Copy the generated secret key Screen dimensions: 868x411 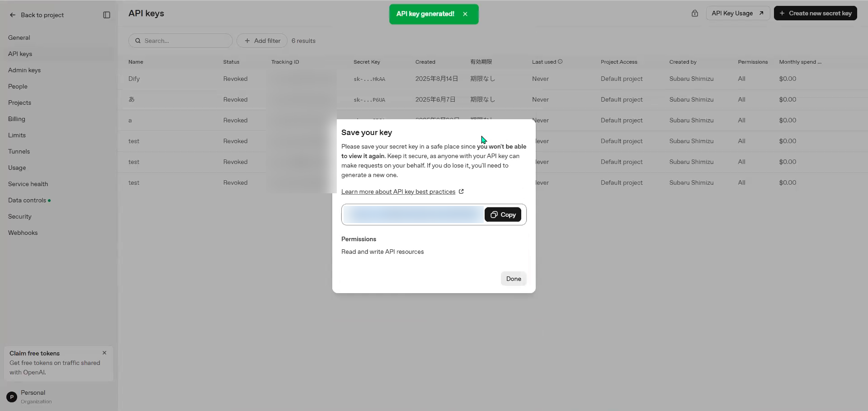coord(503,215)
